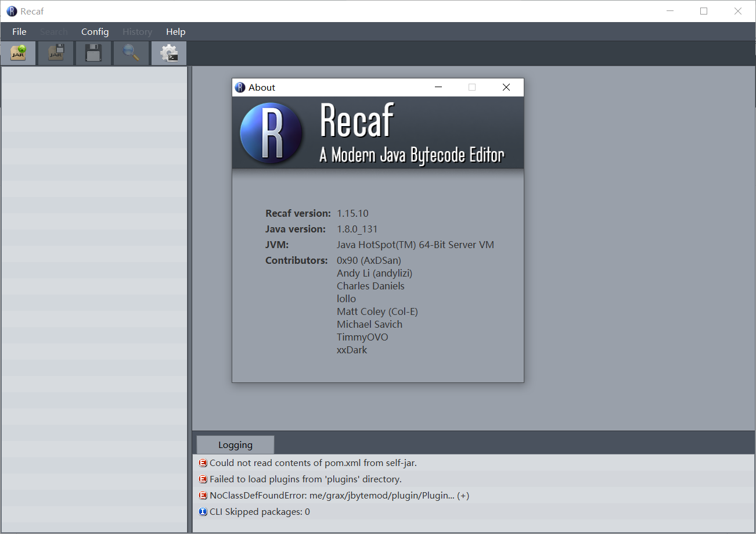The width and height of the screenshot is (756, 534).
Task: Click the export JAR toolbar icon
Action: click(56, 53)
